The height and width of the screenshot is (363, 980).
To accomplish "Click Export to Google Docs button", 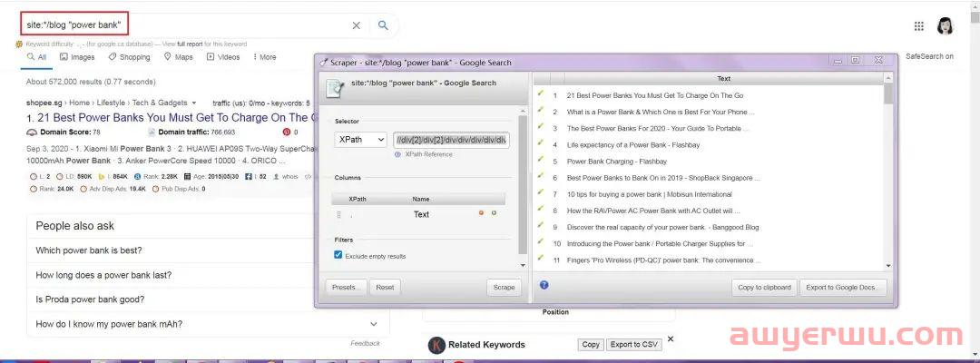I will (842, 288).
